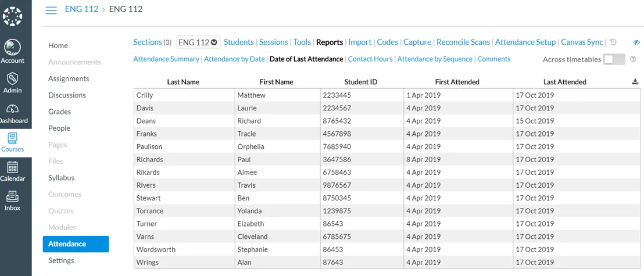The width and height of the screenshot is (644, 276).
Task: Click student ID '3647586'
Action: [x=337, y=159]
